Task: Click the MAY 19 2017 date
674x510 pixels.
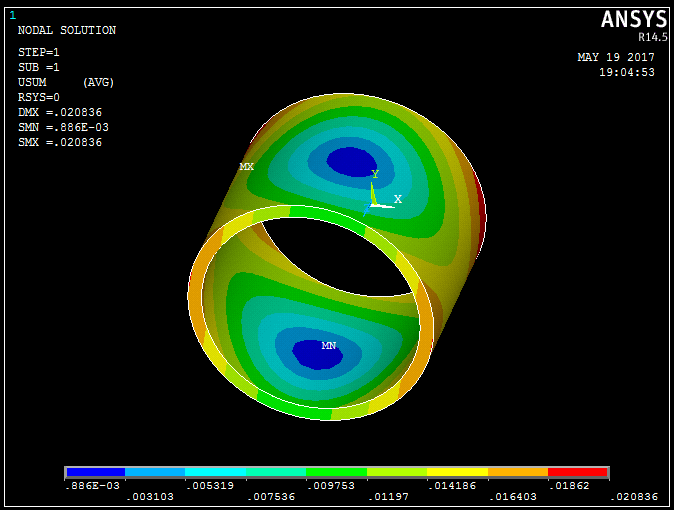Action: coord(616,57)
